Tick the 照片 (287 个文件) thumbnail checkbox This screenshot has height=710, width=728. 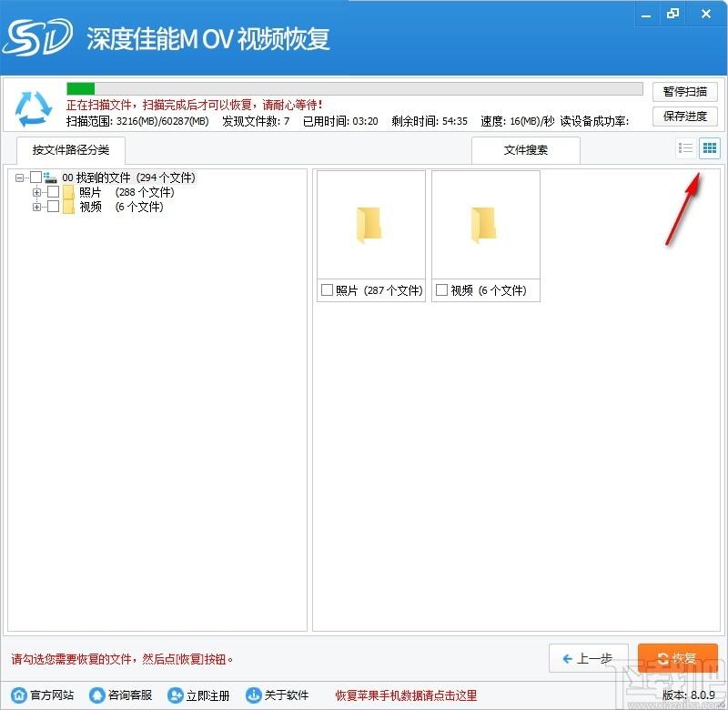pyautogui.click(x=327, y=290)
